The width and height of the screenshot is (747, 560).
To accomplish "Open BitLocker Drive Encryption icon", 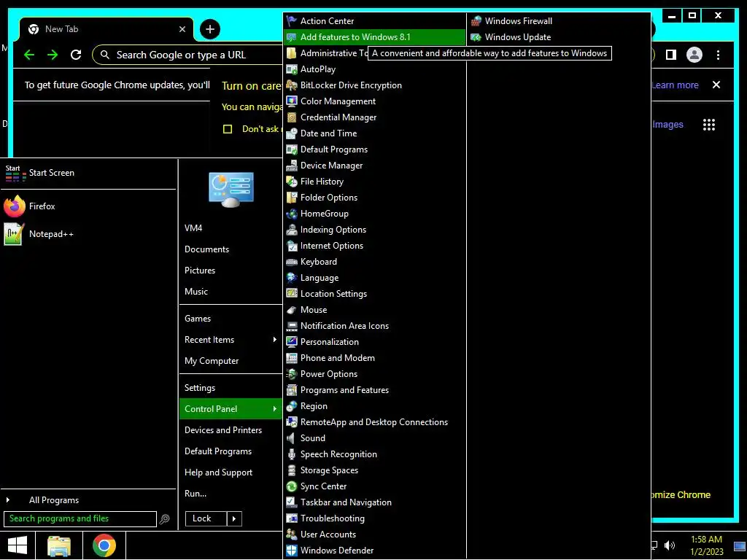I will [292, 85].
